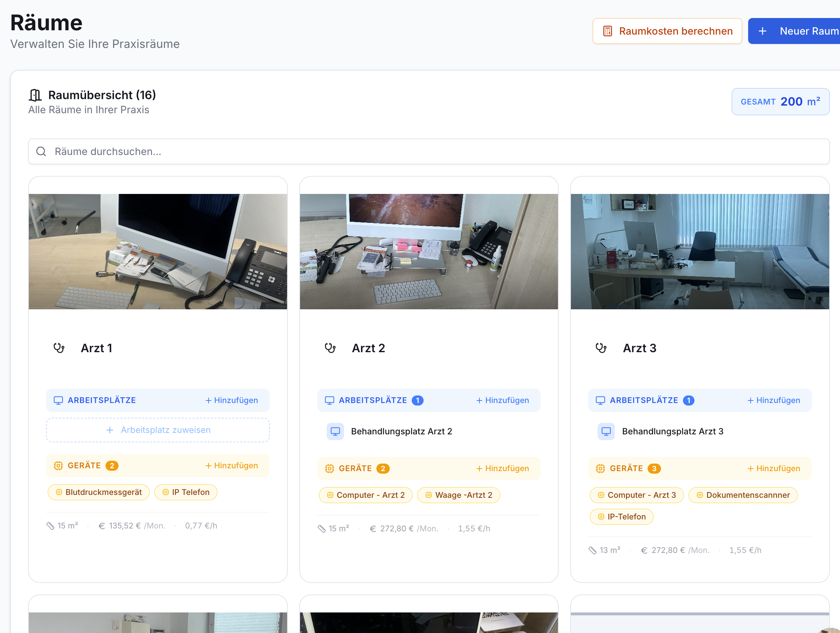Open the Arzt 2 room photo

pos(429,252)
